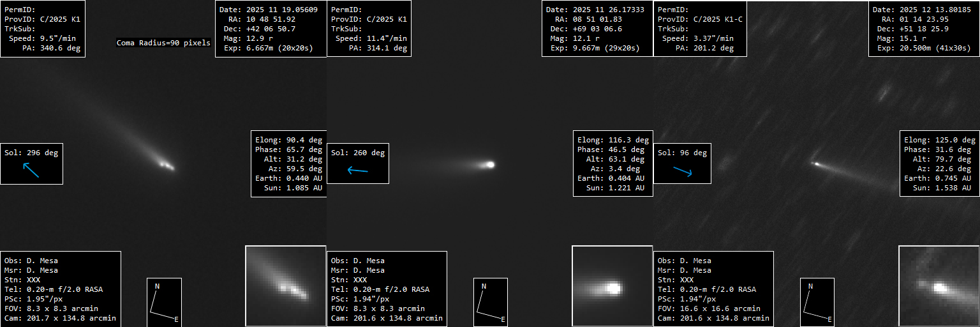
Task: Click the Sun direction arrow under Sol: 260 deg
Action: tap(358, 171)
